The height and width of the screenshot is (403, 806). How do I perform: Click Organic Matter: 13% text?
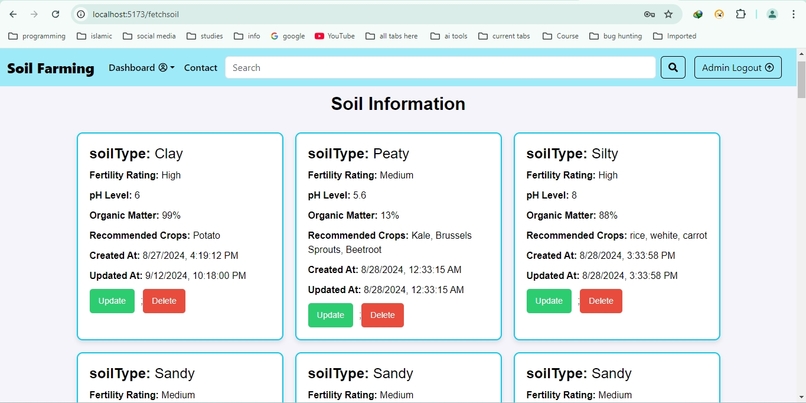(354, 215)
